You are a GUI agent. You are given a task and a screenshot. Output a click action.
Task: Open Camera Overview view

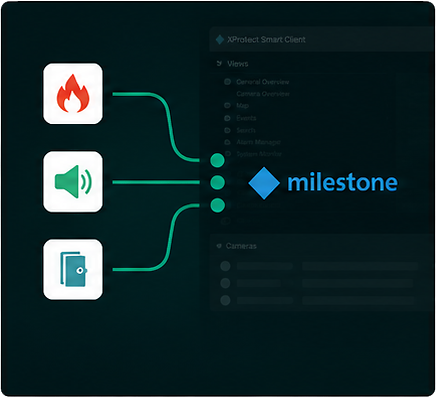point(263,94)
